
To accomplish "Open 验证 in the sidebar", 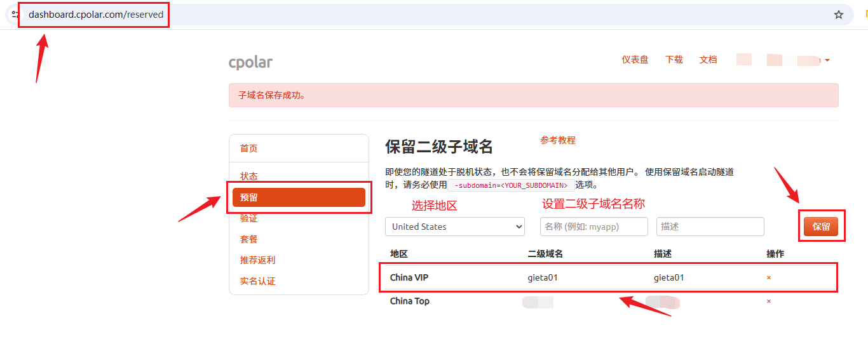I will (249, 218).
